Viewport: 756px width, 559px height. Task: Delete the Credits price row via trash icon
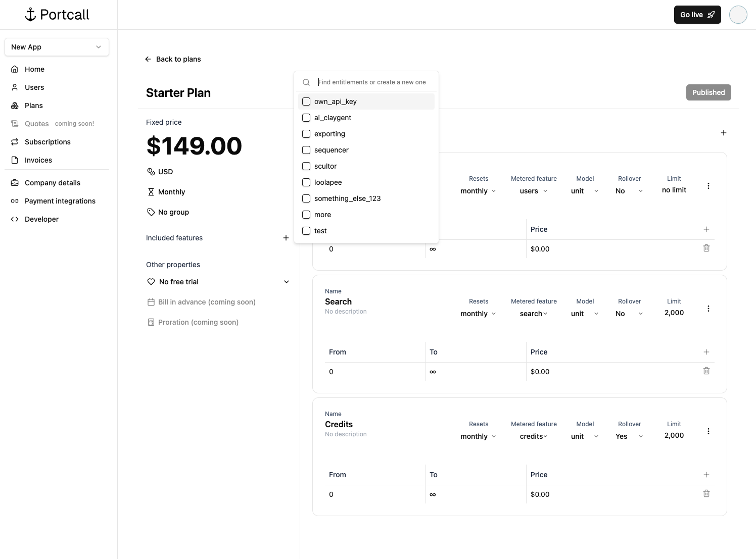coord(706,493)
